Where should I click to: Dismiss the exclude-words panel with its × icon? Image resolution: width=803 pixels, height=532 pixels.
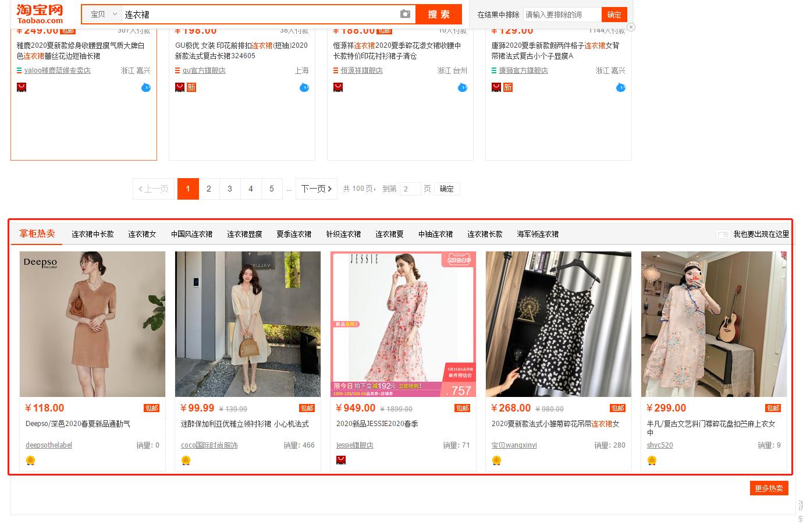631,27
